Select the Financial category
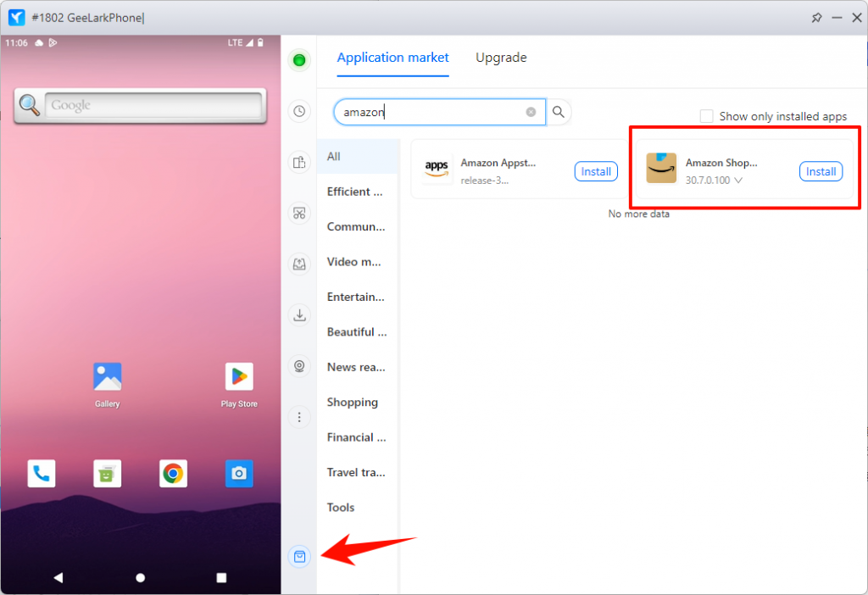Screen dimensions: 868x595 358,437
